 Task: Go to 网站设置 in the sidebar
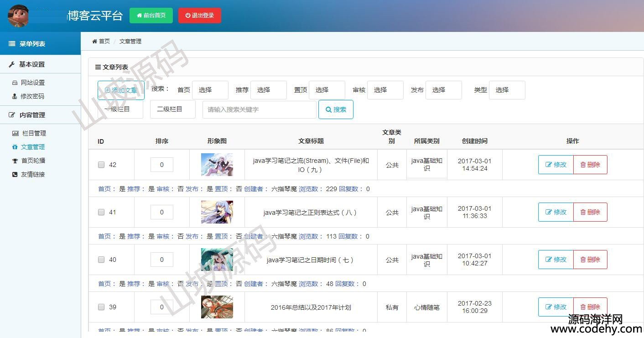33,83
